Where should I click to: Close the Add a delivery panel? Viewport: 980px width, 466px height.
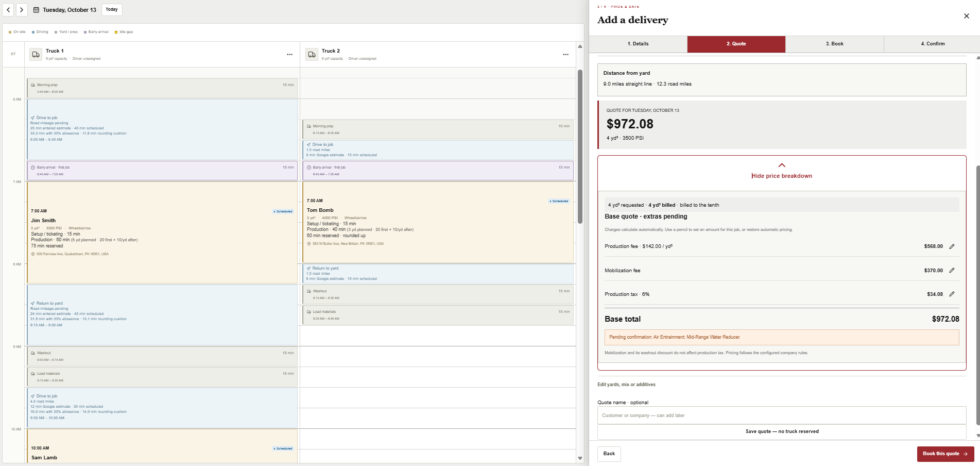(x=966, y=16)
